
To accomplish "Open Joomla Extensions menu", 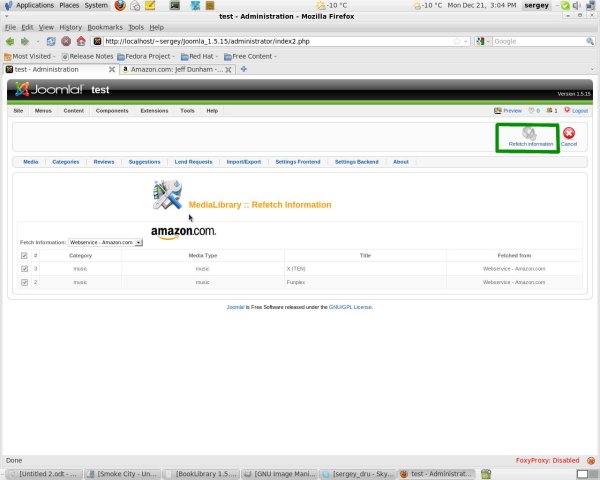I will pyautogui.click(x=154, y=111).
